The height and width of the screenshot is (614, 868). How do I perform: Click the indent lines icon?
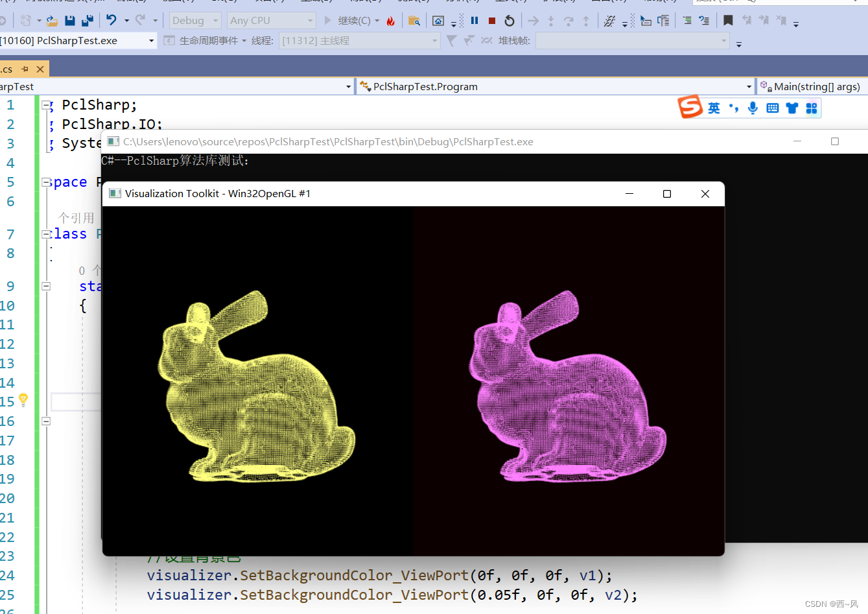(686, 21)
